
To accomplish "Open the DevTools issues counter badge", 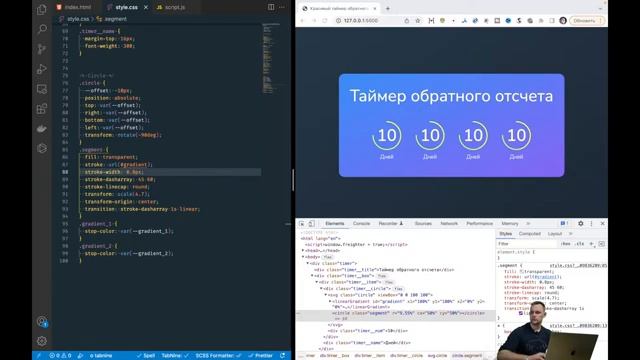I will click(564, 224).
